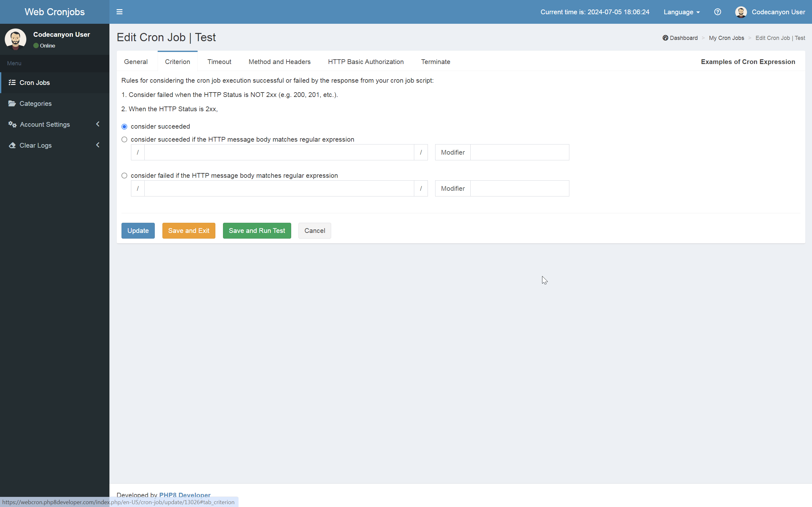Open the hamburger navigation menu
812x507 pixels.
click(x=120, y=12)
